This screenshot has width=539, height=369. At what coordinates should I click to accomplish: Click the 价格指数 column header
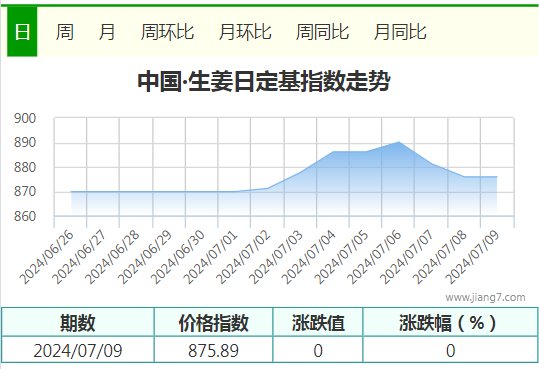213,323
